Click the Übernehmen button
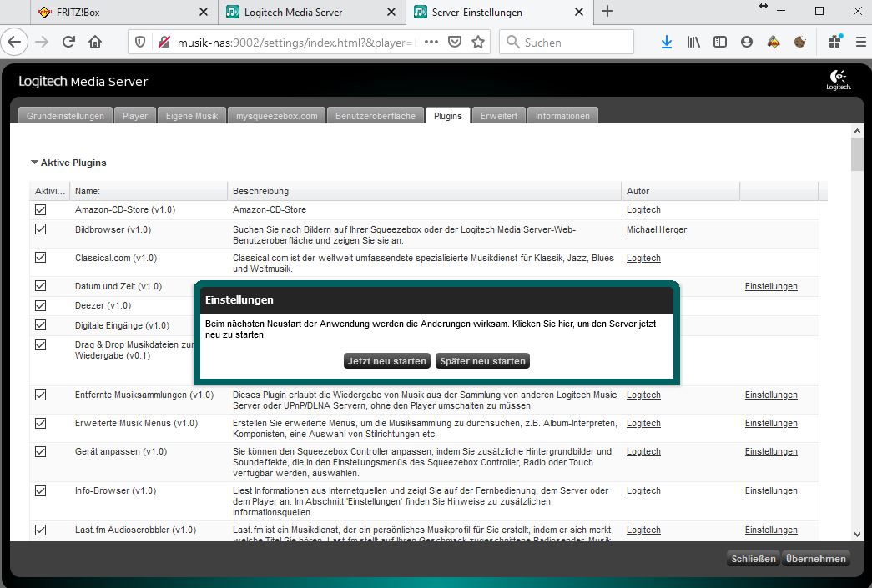Image resolution: width=872 pixels, height=588 pixels. coord(816,559)
